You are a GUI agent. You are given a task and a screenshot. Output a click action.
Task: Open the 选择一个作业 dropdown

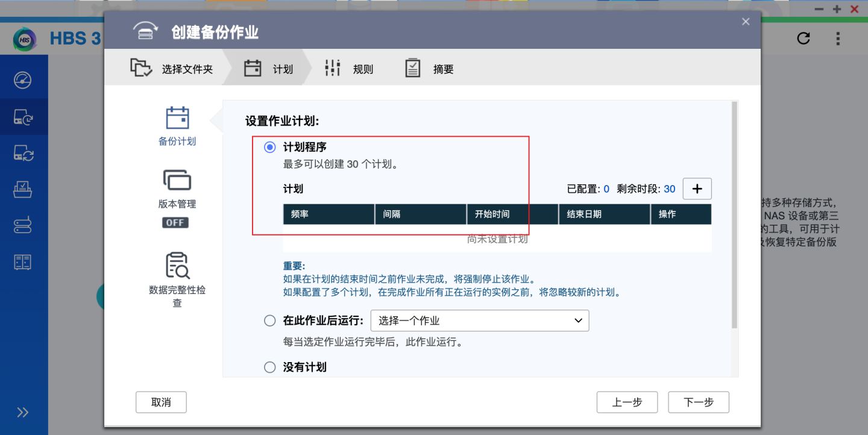click(479, 321)
